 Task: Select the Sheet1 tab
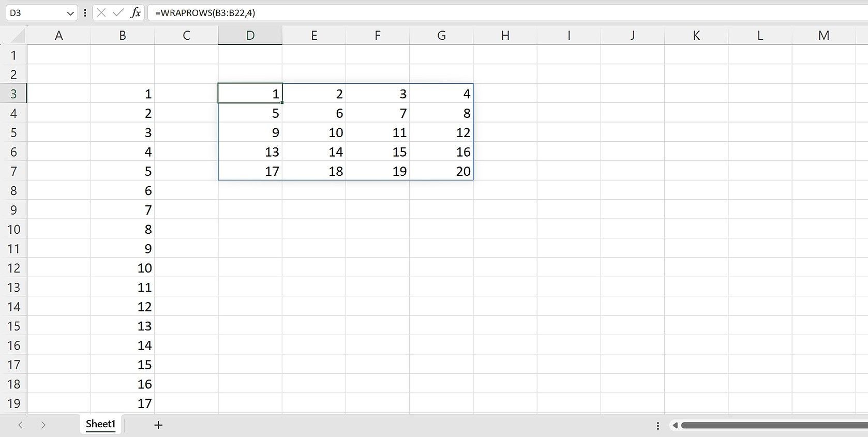point(100,424)
